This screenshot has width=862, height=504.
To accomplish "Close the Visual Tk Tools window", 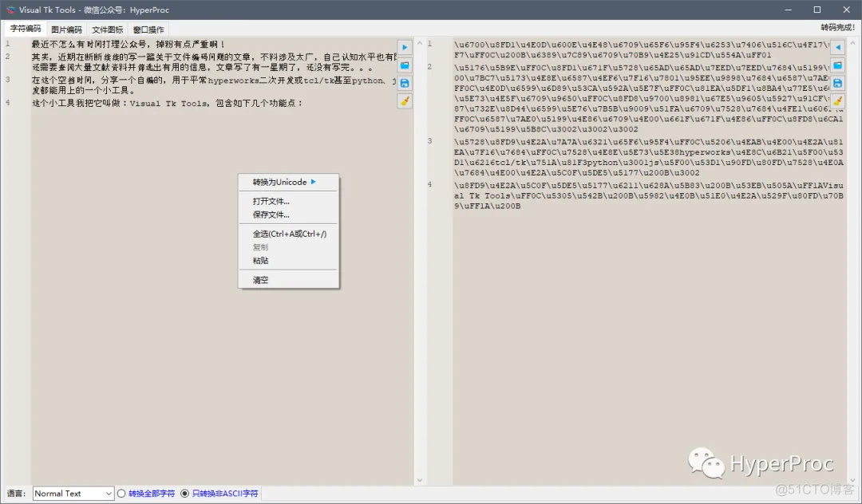I will tap(847, 10).
